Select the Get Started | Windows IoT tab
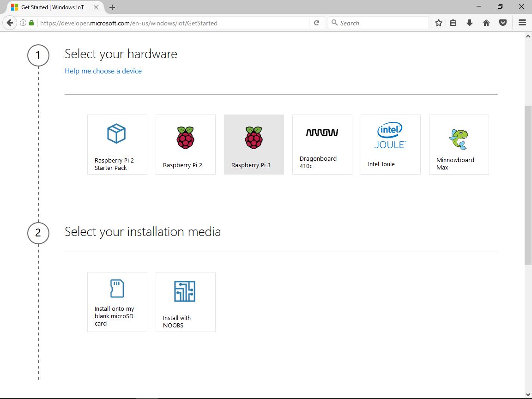Viewport: 532px width, 399px height. pyautogui.click(x=54, y=7)
